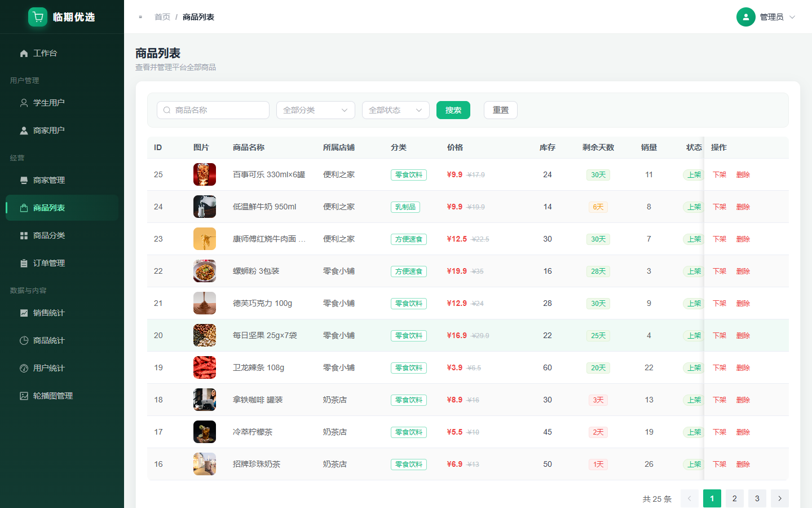
Task: Open 螺蛳粉 product image
Action: click(x=205, y=271)
